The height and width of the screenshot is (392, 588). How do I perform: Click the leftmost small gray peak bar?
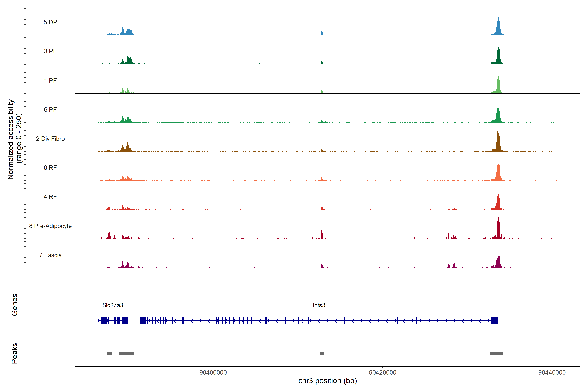tap(109, 353)
